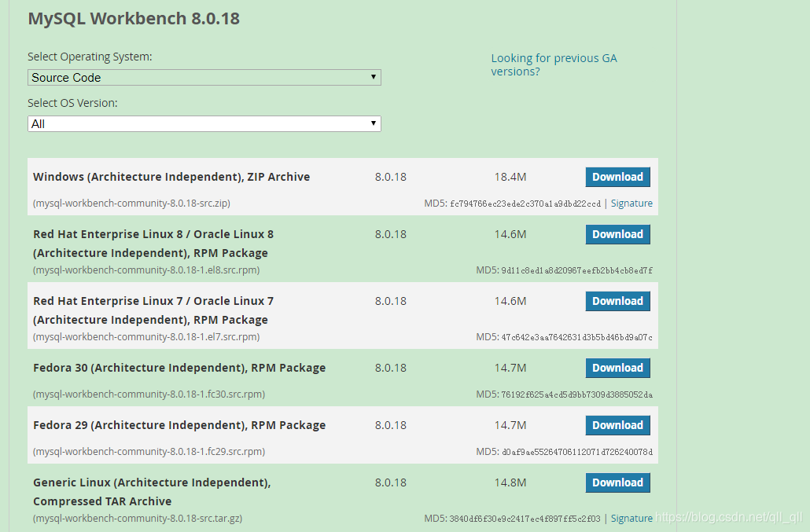Image resolution: width=810 pixels, height=532 pixels.
Task: Click filename mysql-workbench-community-8.0.18-src.zip
Action: click(132, 204)
